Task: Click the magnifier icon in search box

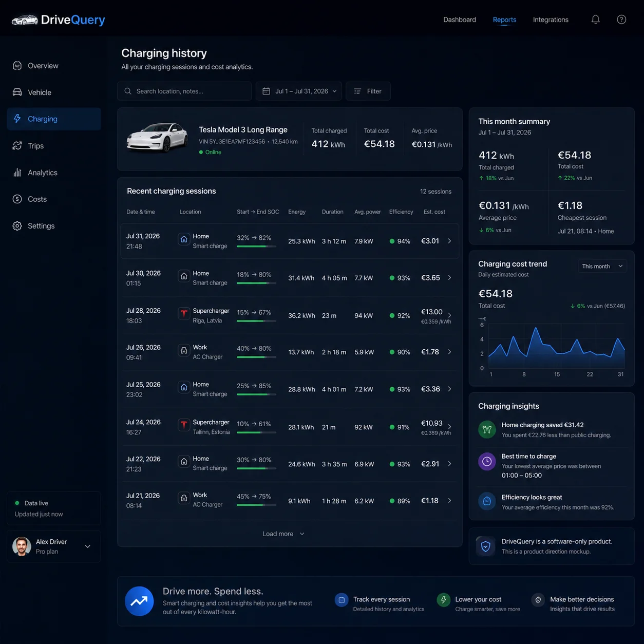Action: pos(128,91)
